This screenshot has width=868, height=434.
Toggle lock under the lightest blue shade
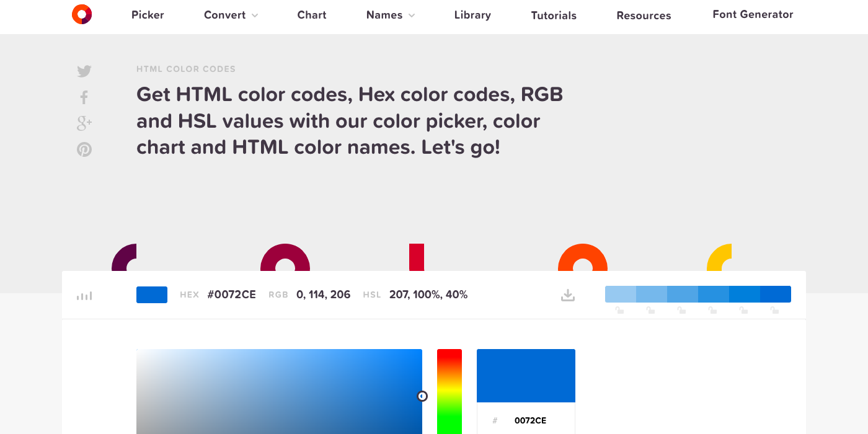point(619,310)
